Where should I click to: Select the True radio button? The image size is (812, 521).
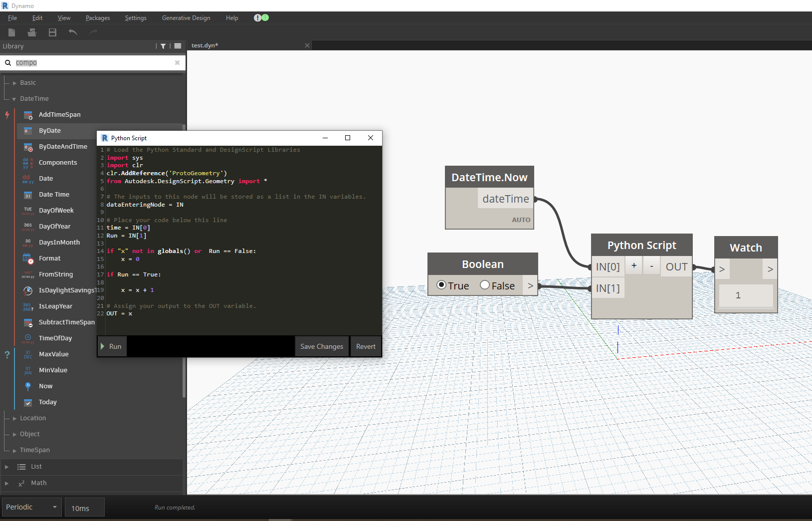[441, 285]
